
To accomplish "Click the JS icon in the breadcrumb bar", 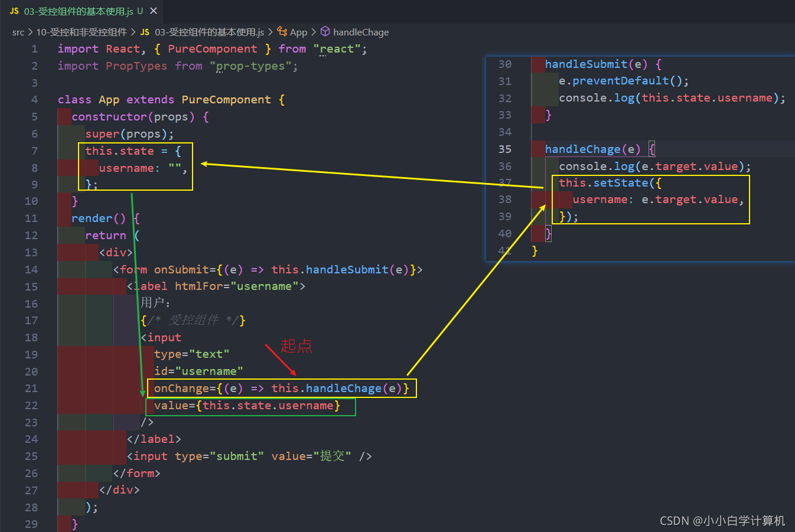I will pyautogui.click(x=145, y=32).
